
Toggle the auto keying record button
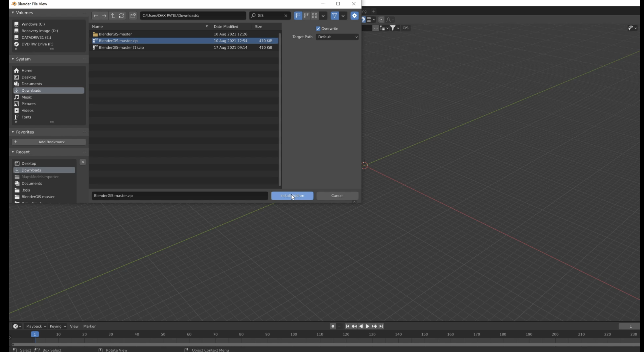(333, 326)
